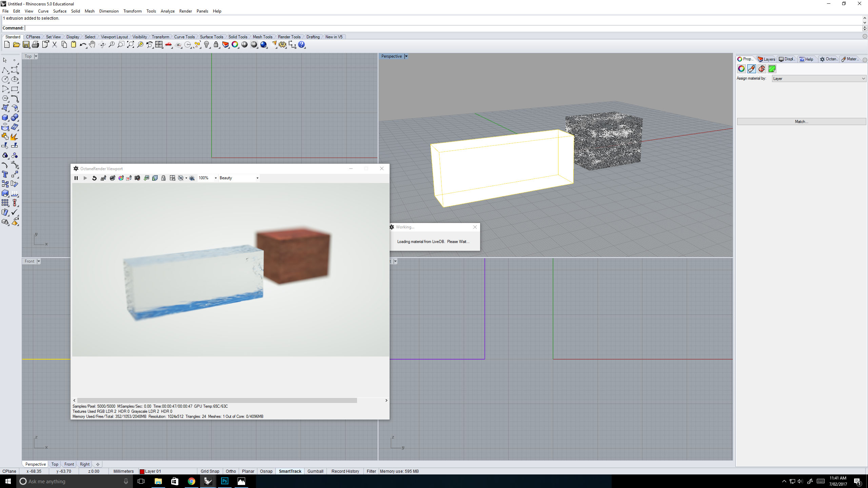Click the Save file icon

[26, 45]
